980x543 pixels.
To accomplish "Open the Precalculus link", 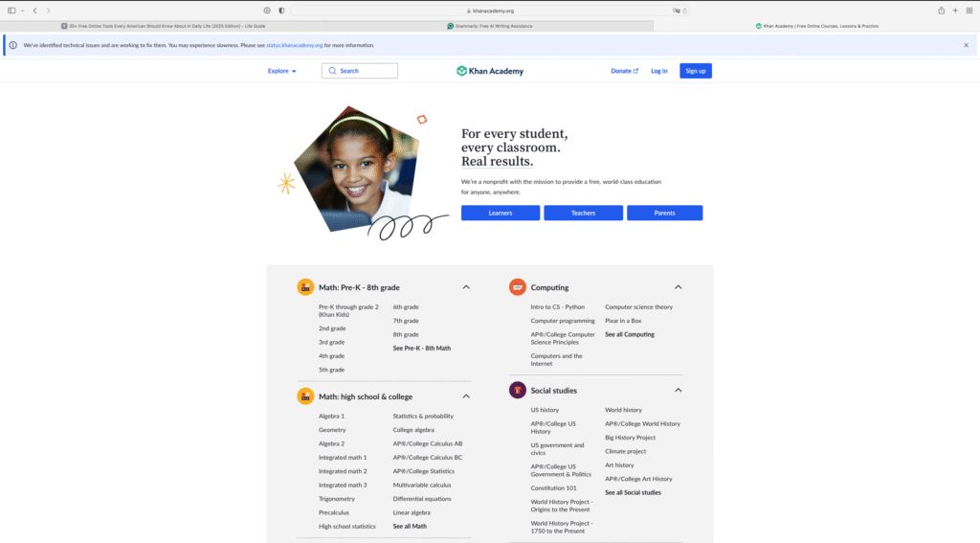I will click(334, 512).
